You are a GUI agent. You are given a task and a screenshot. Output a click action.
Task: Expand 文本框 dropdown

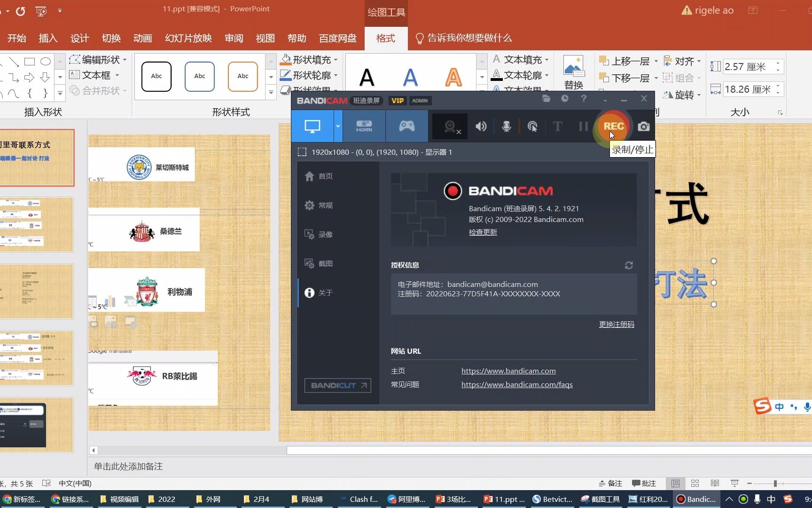tap(117, 75)
